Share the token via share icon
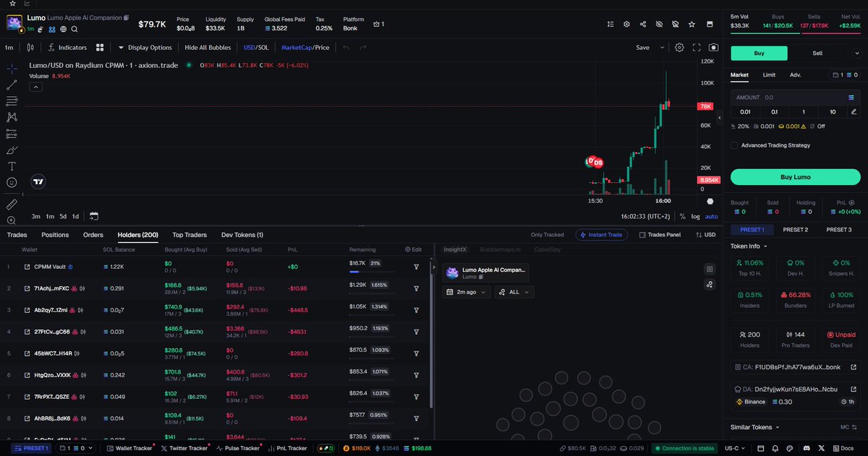The width and height of the screenshot is (868, 456). pos(643,24)
